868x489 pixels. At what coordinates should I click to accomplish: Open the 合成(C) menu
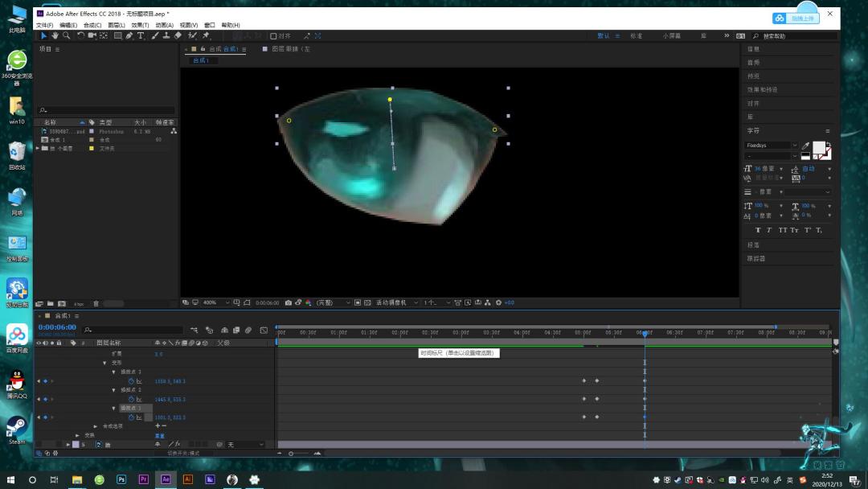[92, 25]
